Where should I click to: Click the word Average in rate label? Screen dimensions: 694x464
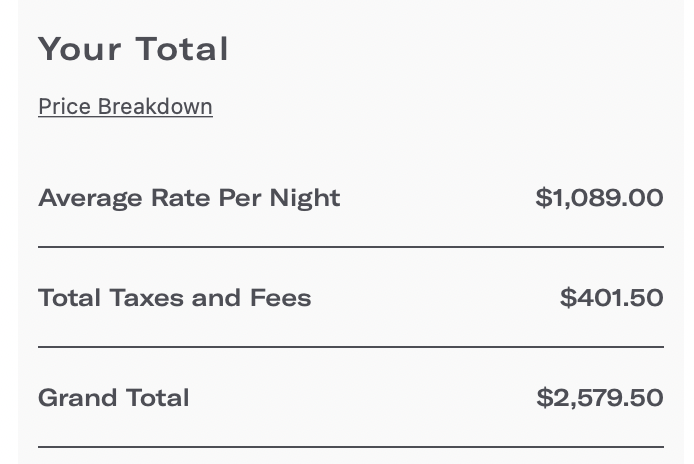(x=90, y=199)
